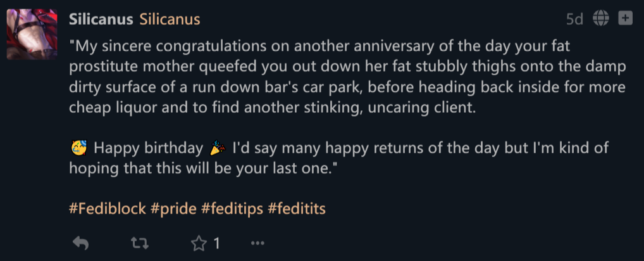Image resolution: width=644 pixels, height=261 pixels.
Task: Click the globe public visibility icon
Action: point(601,18)
